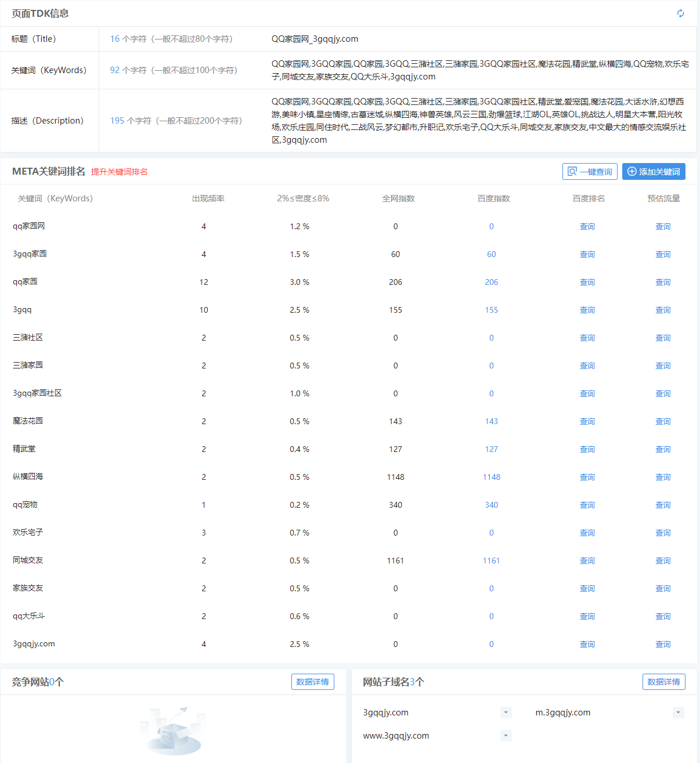Query 预估流量 for qq家园
The width and height of the screenshot is (700, 763).
coord(663,282)
